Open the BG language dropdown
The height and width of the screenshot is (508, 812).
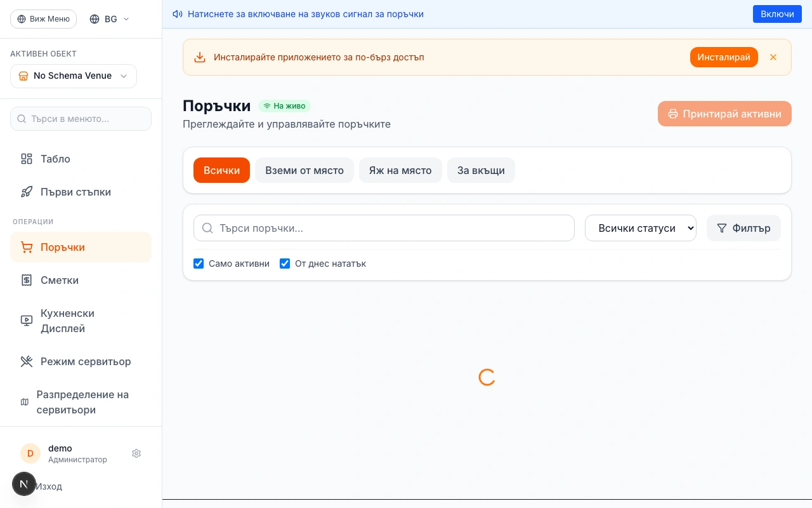[x=110, y=19]
